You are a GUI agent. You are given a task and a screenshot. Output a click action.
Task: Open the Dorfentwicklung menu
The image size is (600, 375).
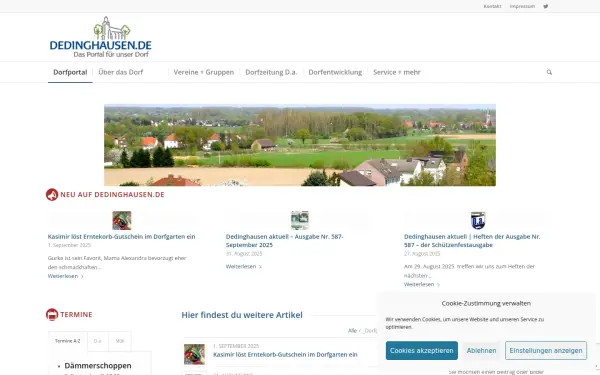click(335, 72)
